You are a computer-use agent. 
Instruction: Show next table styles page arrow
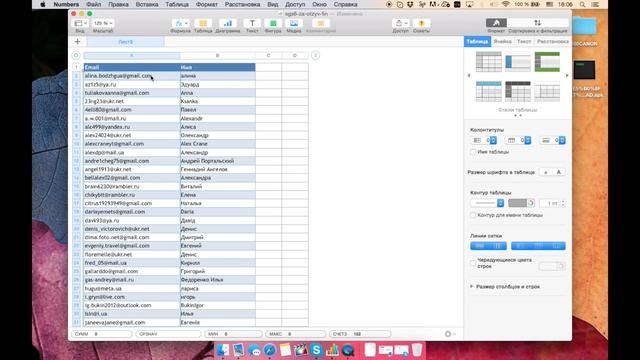click(567, 76)
